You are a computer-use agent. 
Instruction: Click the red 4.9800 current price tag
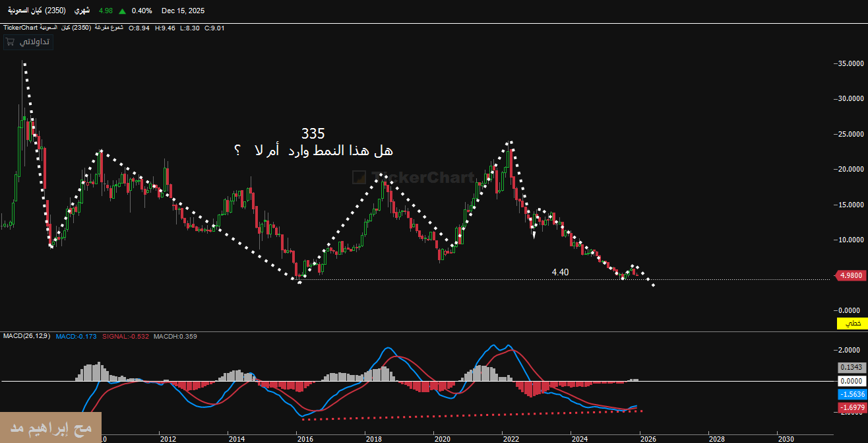coord(850,275)
